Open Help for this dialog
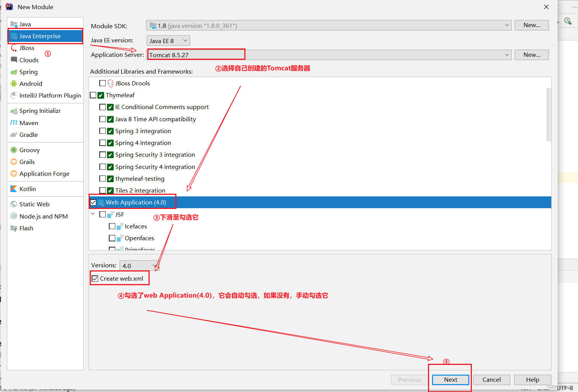The height and width of the screenshot is (392, 578). pos(533,380)
